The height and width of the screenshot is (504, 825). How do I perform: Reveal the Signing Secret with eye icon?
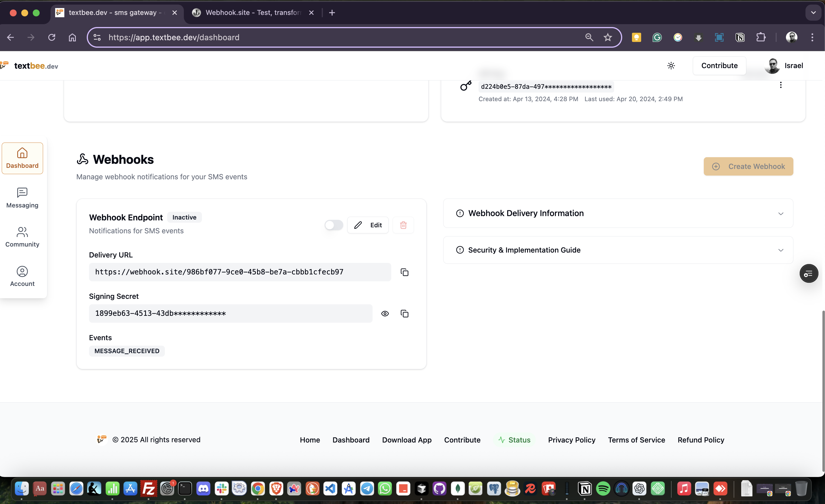point(385,313)
